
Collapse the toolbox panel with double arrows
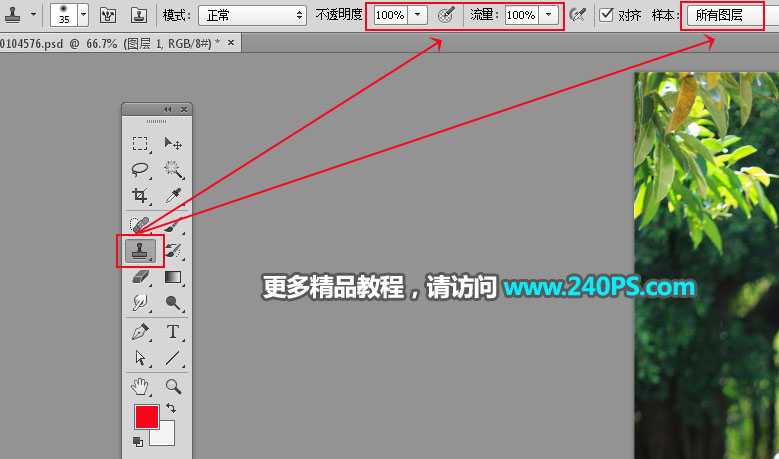[167, 109]
